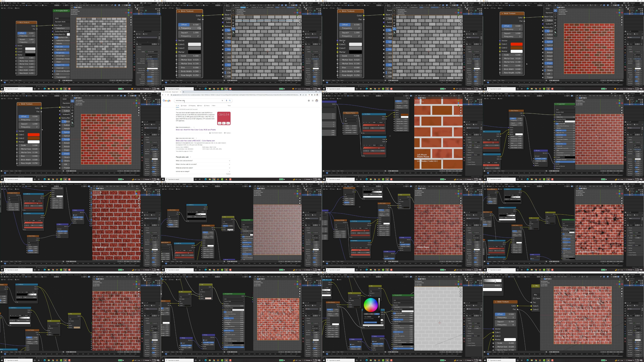Viewport: 644px width, 362px height.
Task: Open the Color-Name.com brick hex code result
Action: (195, 141)
